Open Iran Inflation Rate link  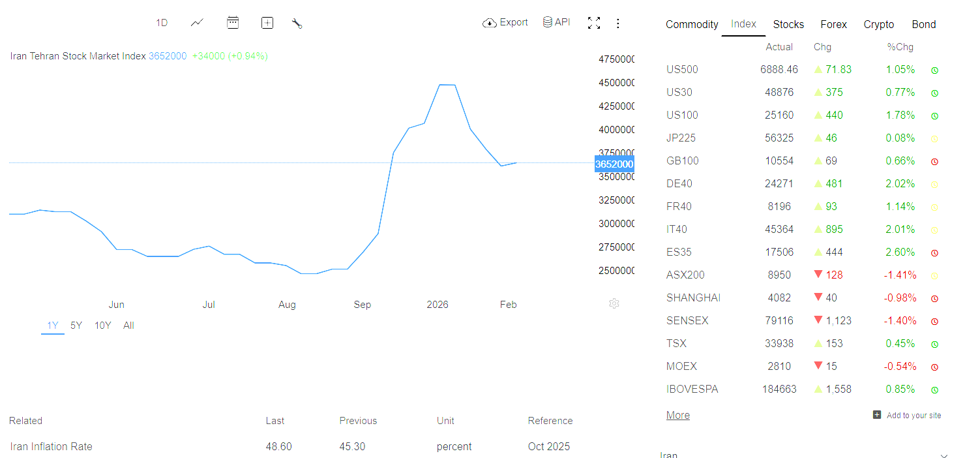[x=51, y=446]
